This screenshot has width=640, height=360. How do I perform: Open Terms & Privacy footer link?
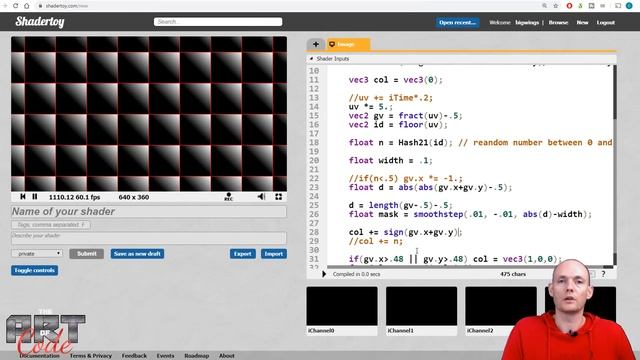coord(91,356)
